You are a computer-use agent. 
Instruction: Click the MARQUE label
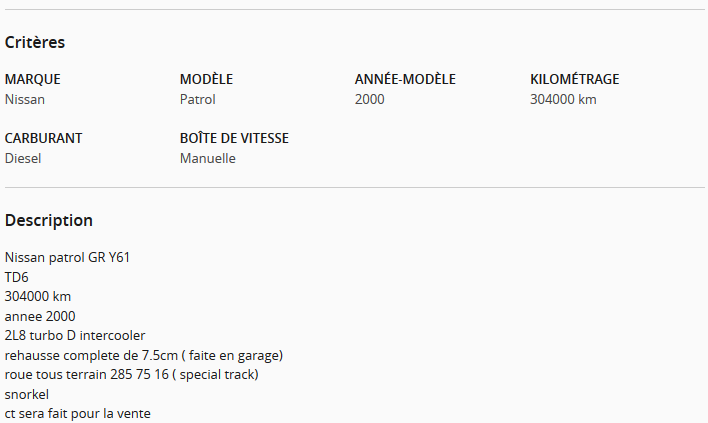tap(33, 79)
